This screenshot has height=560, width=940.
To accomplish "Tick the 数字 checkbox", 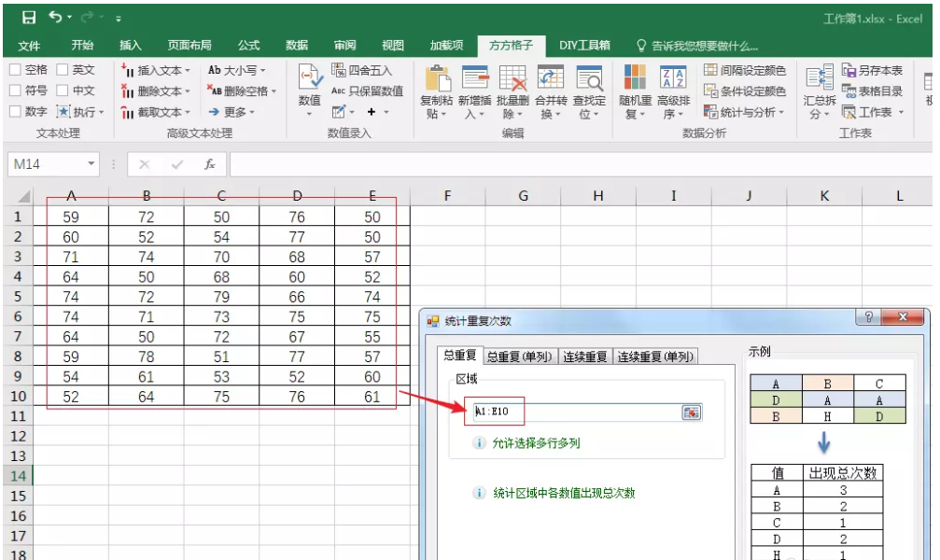I will [15, 112].
